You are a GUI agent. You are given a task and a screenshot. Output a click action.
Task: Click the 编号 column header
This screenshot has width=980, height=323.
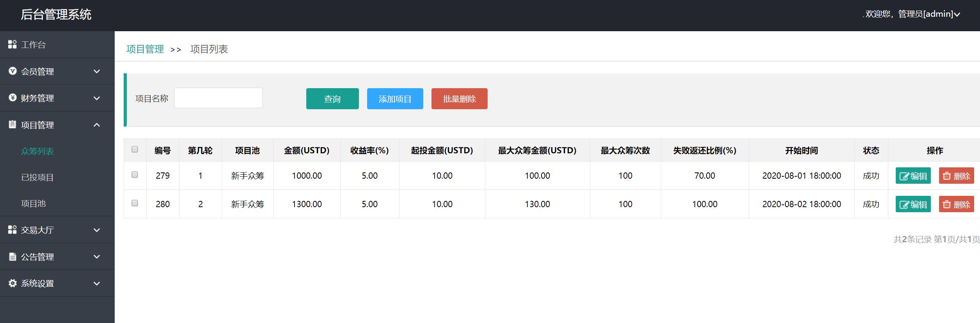(x=163, y=151)
